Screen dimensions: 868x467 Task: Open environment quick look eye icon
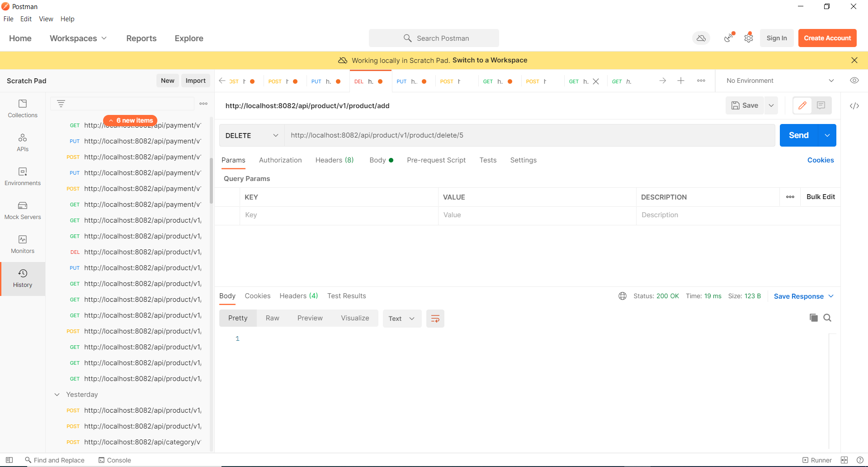[x=854, y=81]
